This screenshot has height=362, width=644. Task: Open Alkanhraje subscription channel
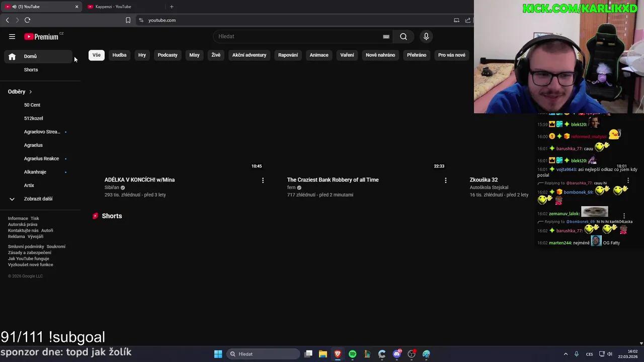[x=35, y=172]
